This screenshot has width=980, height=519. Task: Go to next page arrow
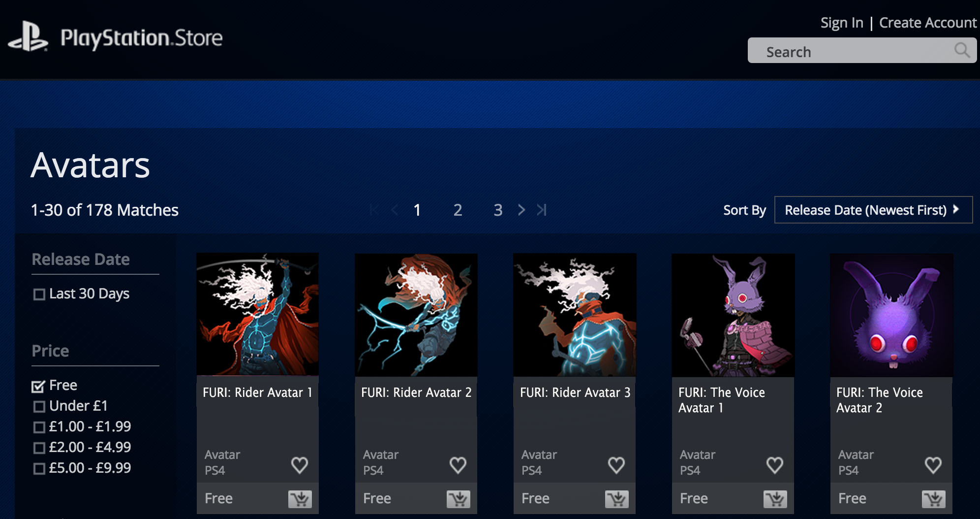(x=521, y=210)
